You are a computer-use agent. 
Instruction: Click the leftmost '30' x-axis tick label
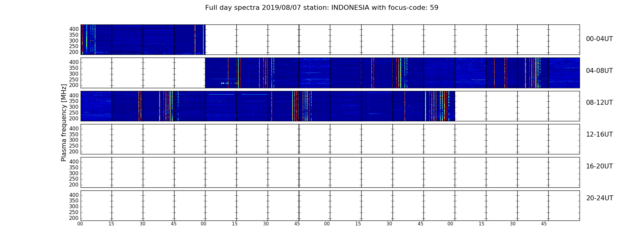point(143,224)
